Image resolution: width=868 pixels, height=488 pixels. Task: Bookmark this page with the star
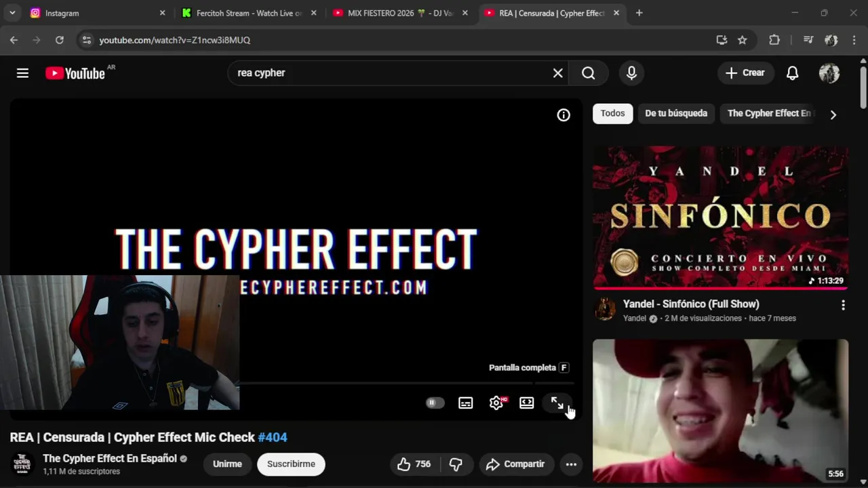742,40
